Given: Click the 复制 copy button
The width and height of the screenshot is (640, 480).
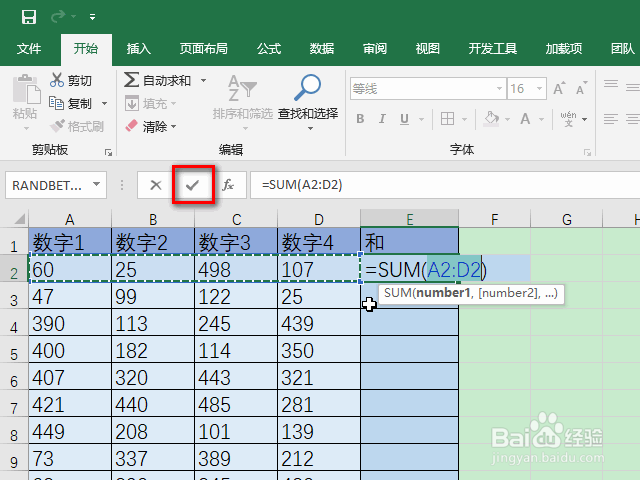Looking at the screenshot, I should click(71, 103).
